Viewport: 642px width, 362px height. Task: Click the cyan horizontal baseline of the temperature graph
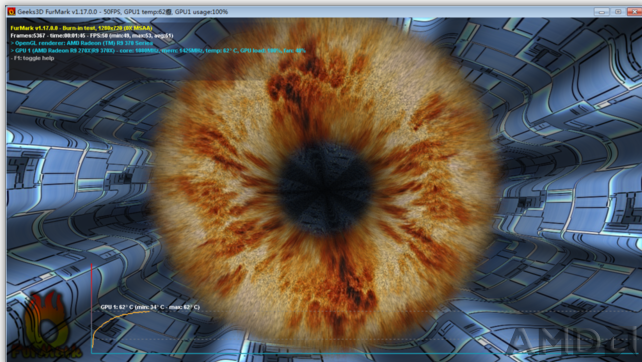[364, 353]
